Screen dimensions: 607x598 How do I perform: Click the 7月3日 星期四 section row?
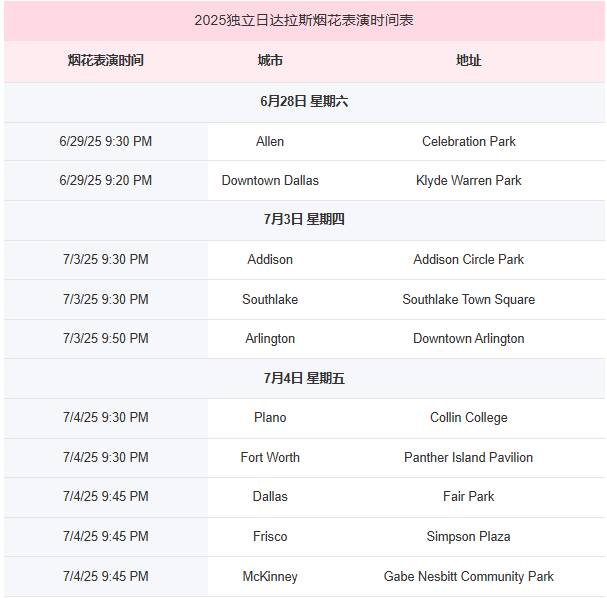(x=304, y=219)
